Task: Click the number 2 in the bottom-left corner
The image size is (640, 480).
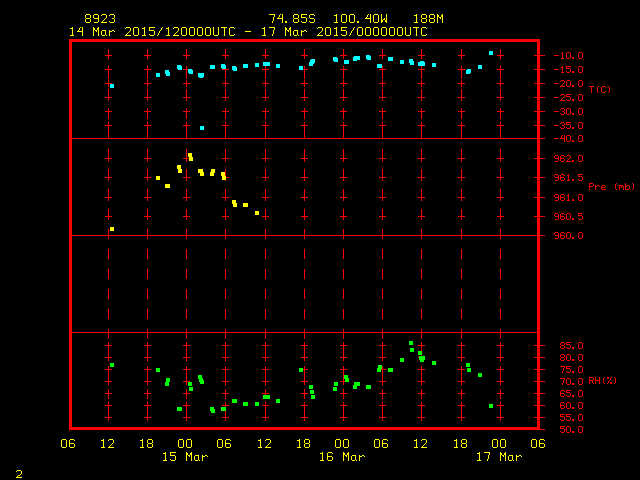Action: [x=18, y=471]
